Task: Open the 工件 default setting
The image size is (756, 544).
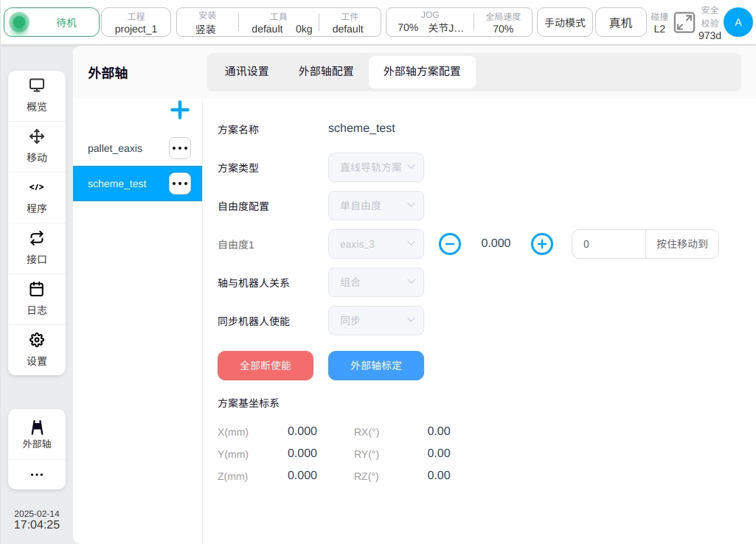Action: [349, 22]
